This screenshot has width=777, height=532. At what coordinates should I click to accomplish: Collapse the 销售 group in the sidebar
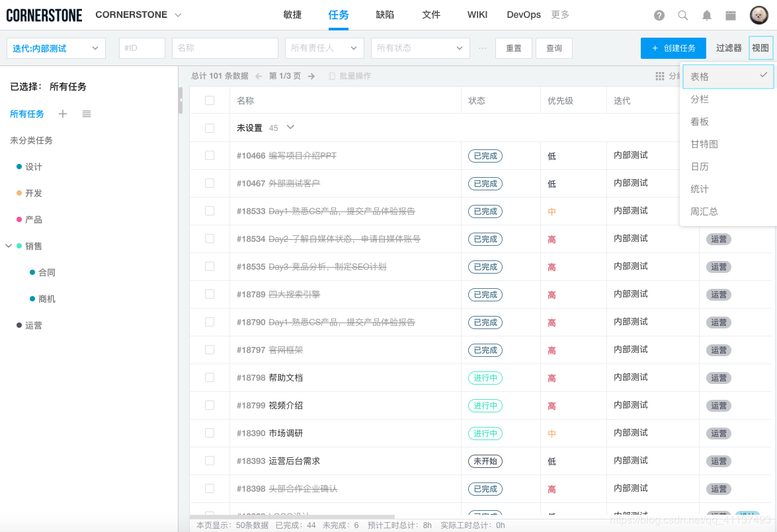click(x=8, y=246)
